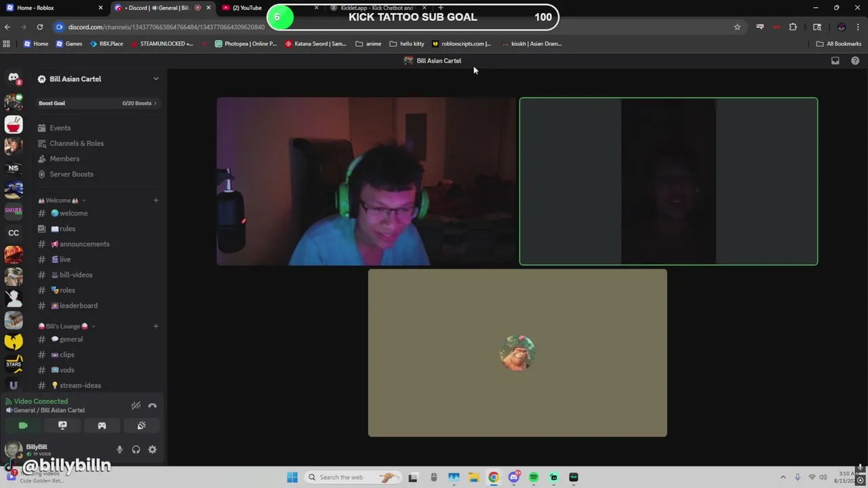Screen dimensions: 868x488
Task: Collapse the Welcome channel category
Action: (62, 201)
